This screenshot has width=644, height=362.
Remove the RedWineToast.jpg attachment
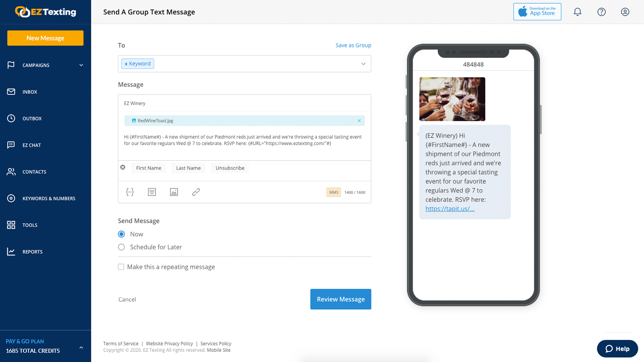click(359, 120)
